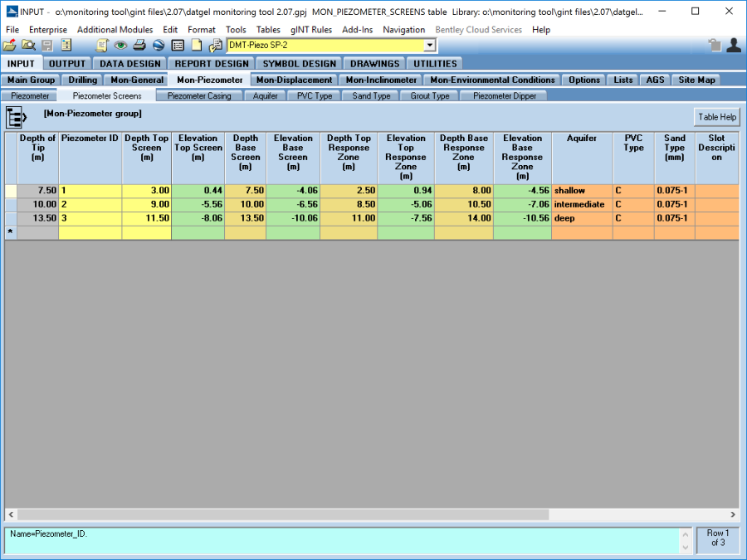Select the Aquifer cell containing 'intermediate'

pos(582,204)
